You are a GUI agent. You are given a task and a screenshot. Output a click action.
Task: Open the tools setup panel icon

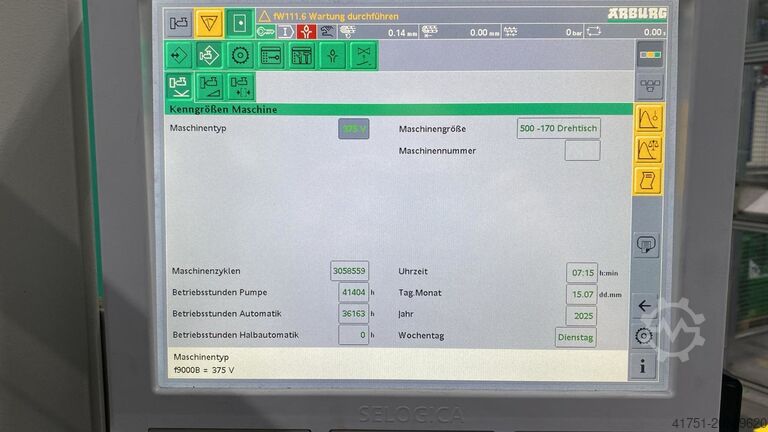click(x=302, y=55)
